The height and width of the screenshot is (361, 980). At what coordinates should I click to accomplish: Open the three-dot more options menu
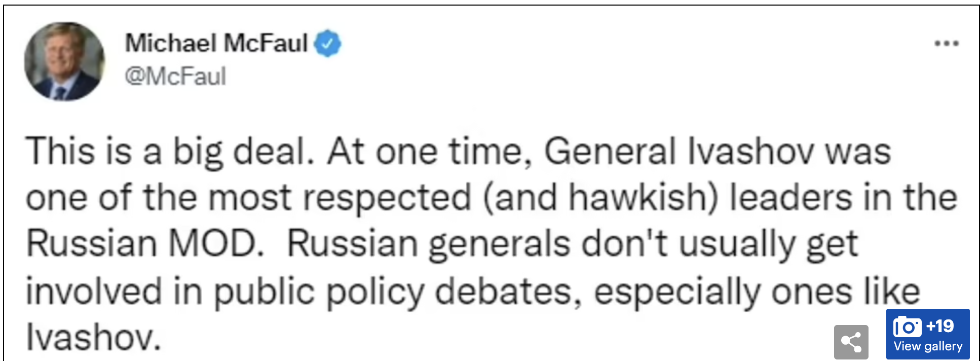click(x=947, y=44)
